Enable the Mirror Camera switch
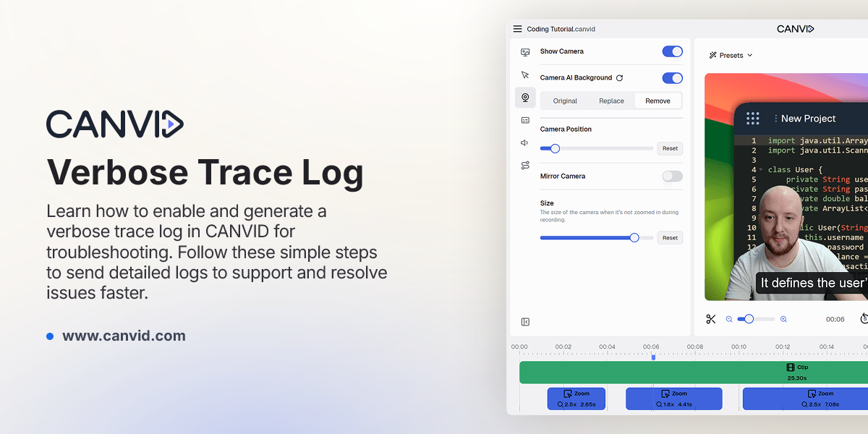 pos(672,176)
